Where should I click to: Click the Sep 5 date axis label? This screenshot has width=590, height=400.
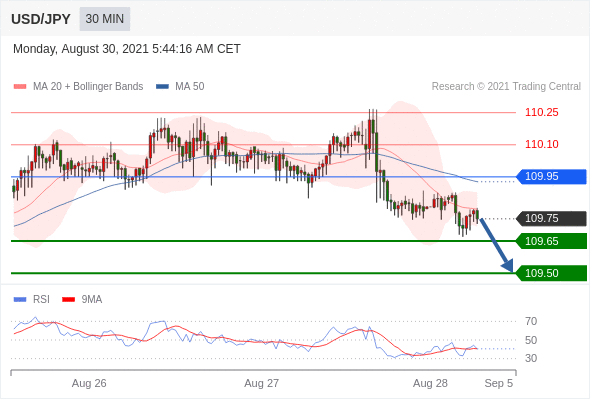(499, 383)
